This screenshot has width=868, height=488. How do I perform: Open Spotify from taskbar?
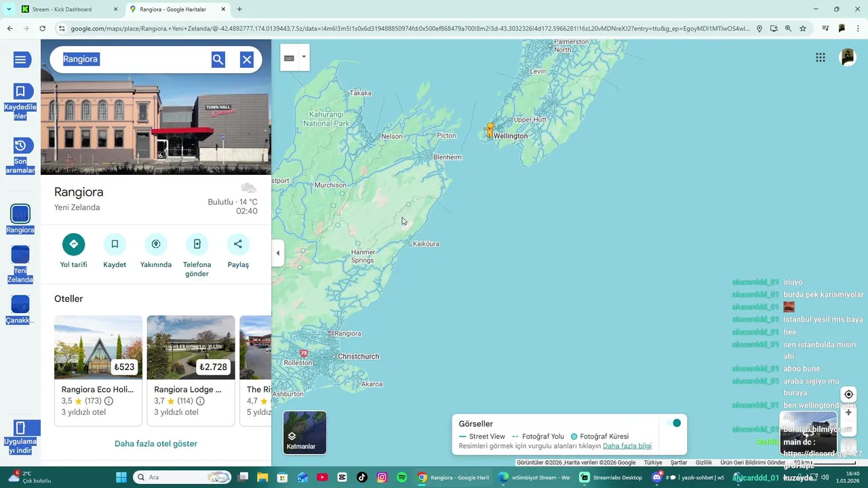point(401,477)
